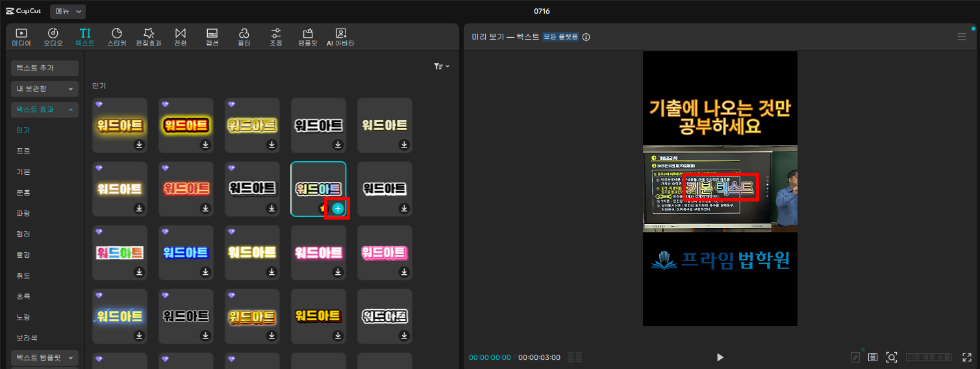Download the blue glow 워드아트 effect
Image resolution: width=980 pixels, height=369 pixels.
pos(205,272)
